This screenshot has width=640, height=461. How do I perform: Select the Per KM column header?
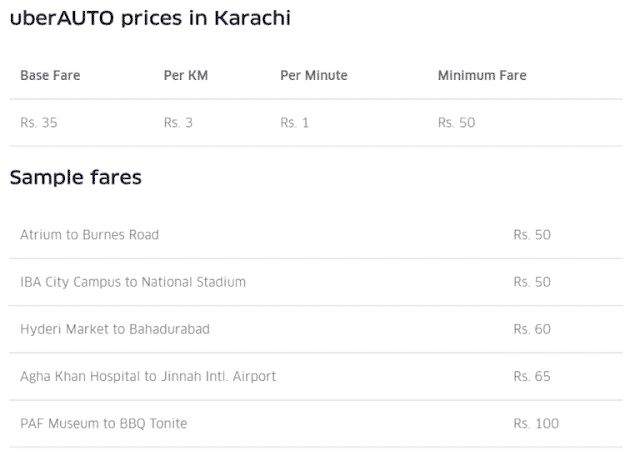(x=186, y=75)
